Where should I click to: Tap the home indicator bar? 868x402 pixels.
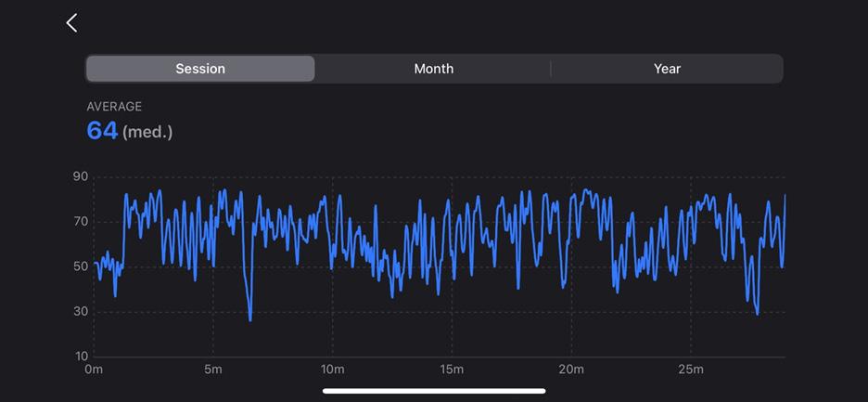coord(434,391)
